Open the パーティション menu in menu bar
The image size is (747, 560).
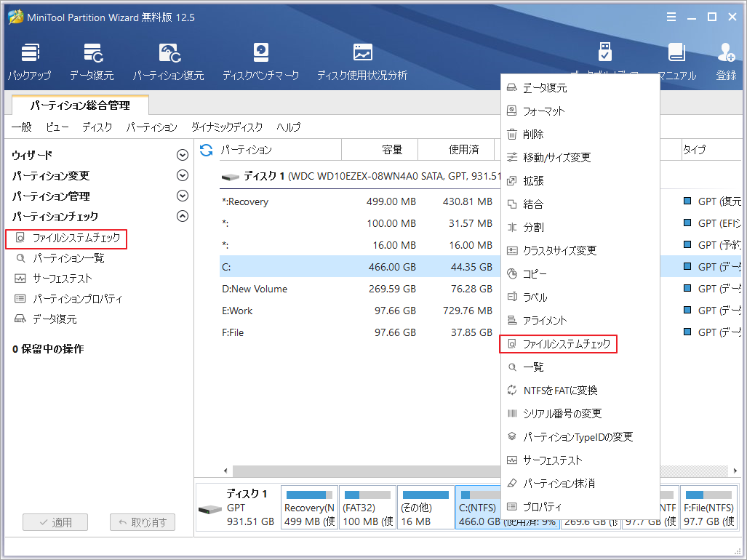click(x=151, y=127)
